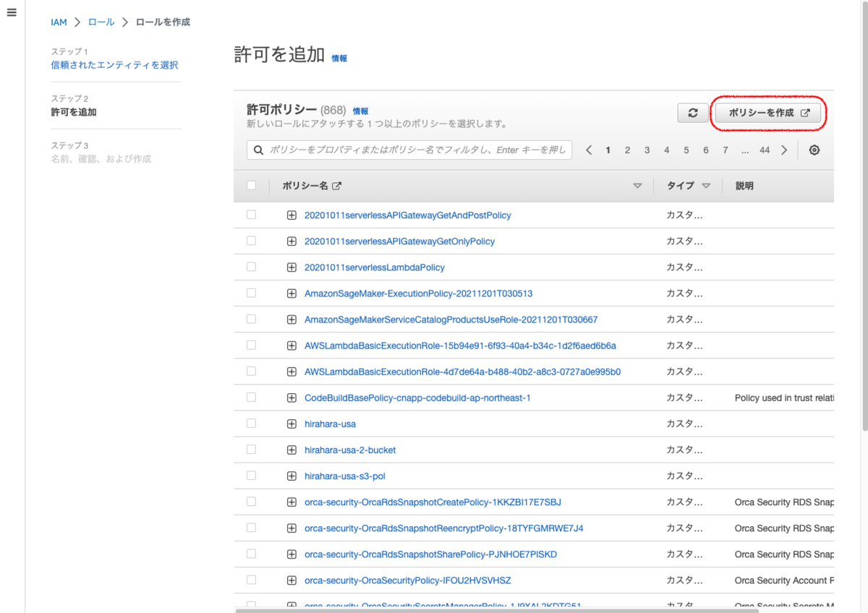Select all policies with the header checkbox
The height and width of the screenshot is (613, 868).
251,185
